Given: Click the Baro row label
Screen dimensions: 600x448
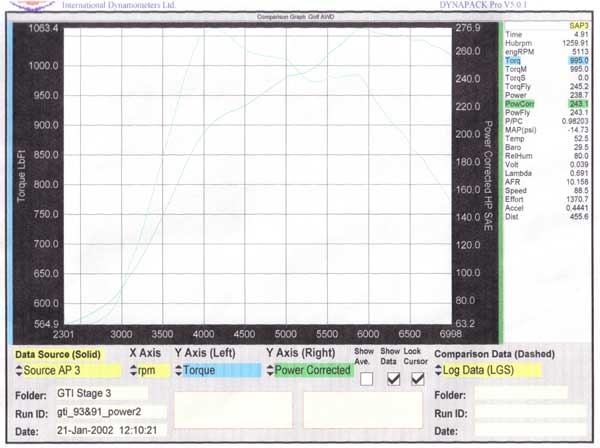Looking at the screenshot, I should pyautogui.click(x=513, y=147).
